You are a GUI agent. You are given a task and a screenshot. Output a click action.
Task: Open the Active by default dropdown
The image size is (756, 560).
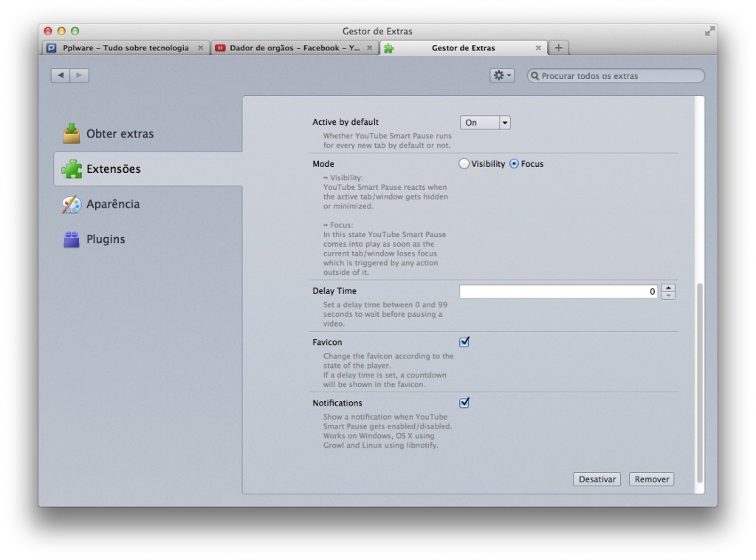coord(485,123)
